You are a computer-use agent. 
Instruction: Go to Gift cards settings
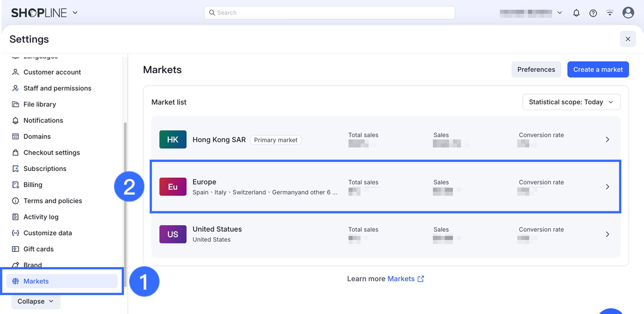coord(38,249)
